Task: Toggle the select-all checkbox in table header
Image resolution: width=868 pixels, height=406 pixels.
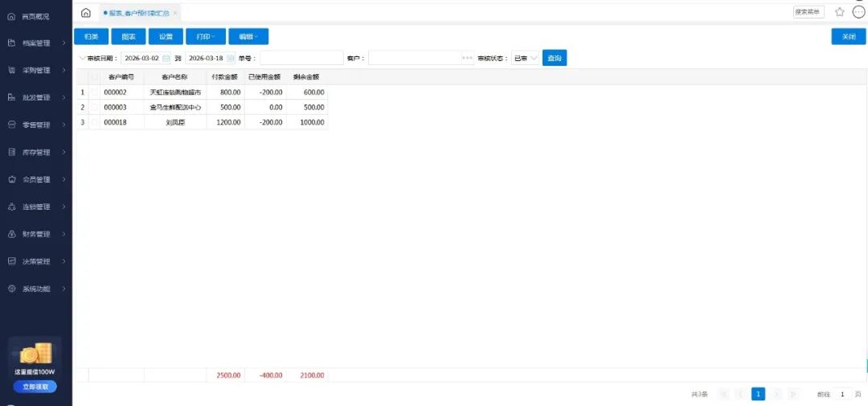Action: point(94,77)
